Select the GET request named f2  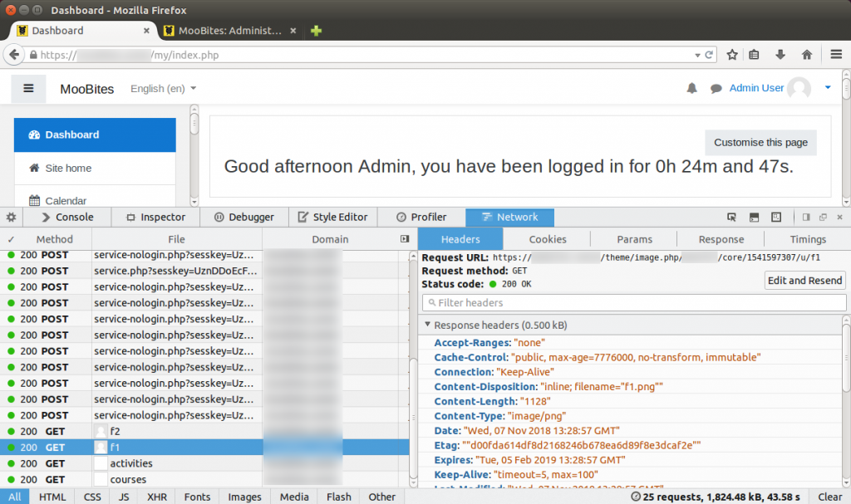204,431
